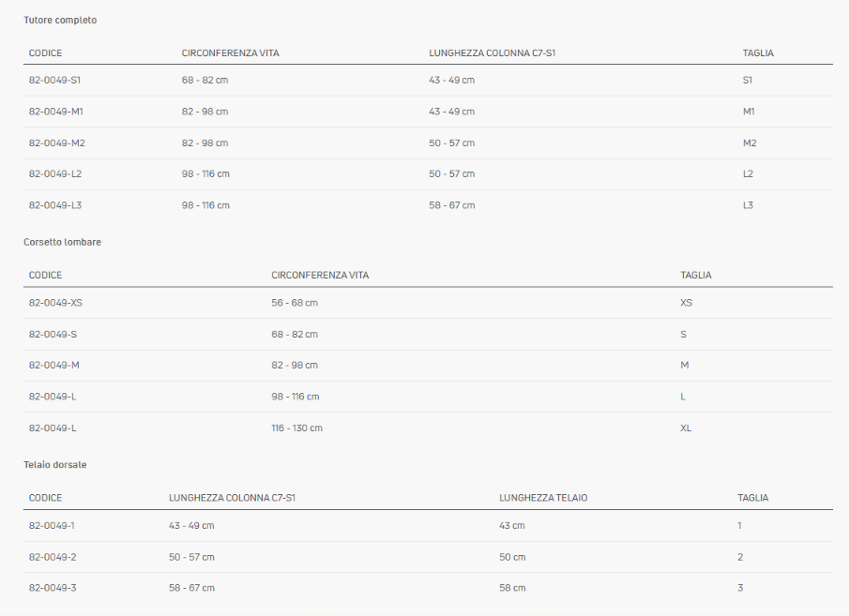Click the '50 cm' frame length value
Image resolution: width=849 pixels, height=616 pixels.
click(x=512, y=556)
